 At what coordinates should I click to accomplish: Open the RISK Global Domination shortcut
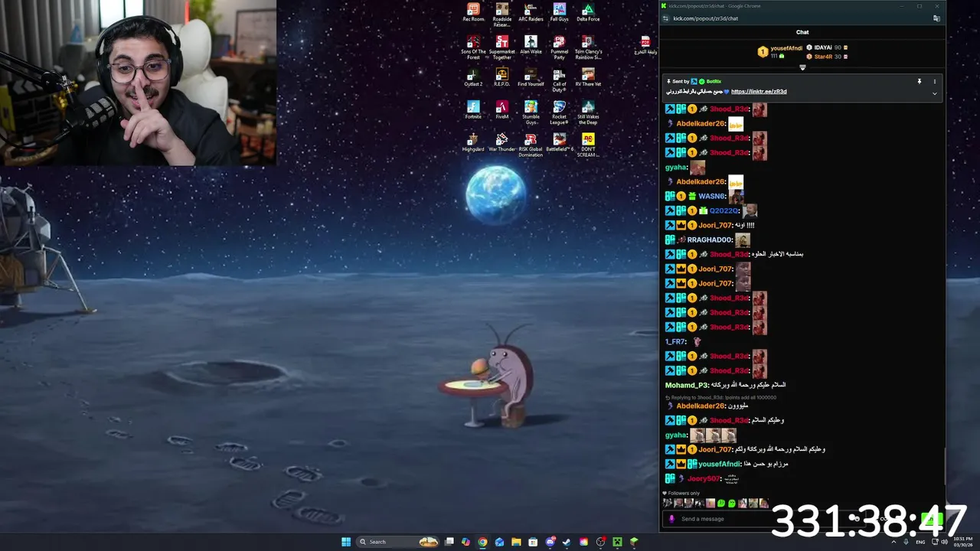pyautogui.click(x=531, y=145)
